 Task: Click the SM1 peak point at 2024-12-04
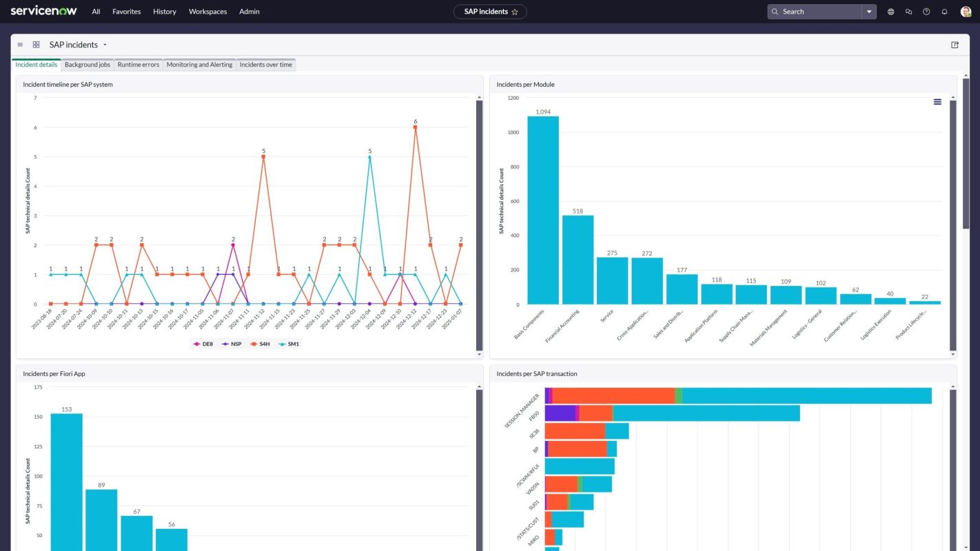click(x=370, y=156)
